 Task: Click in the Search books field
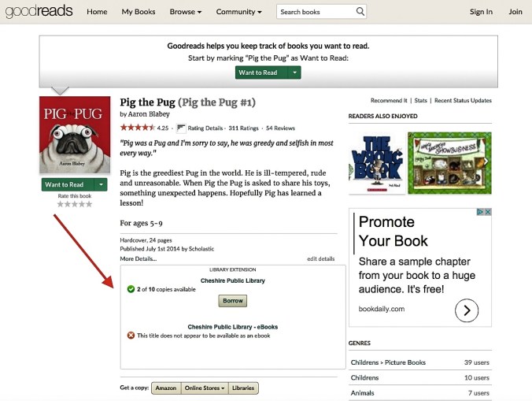[315, 12]
